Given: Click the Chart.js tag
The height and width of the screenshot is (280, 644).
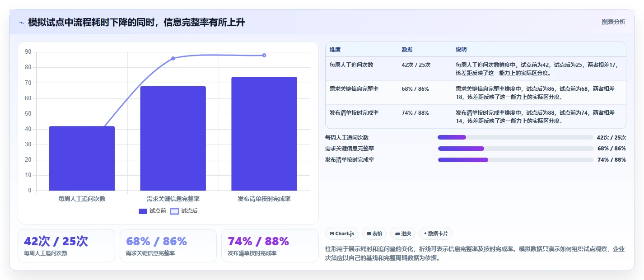Looking at the screenshot, I should [x=342, y=233].
